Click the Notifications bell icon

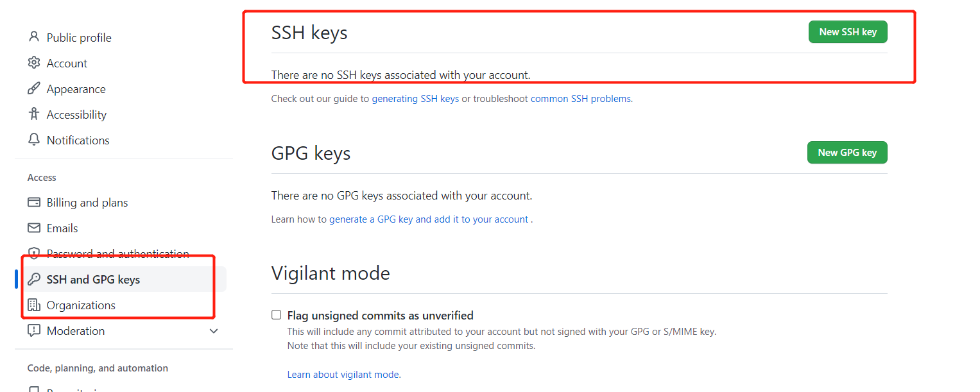click(x=34, y=140)
